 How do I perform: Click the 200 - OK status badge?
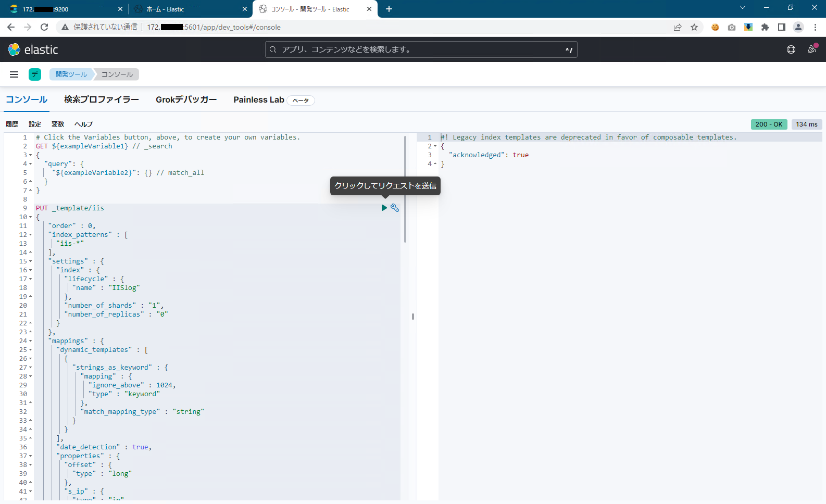point(769,124)
